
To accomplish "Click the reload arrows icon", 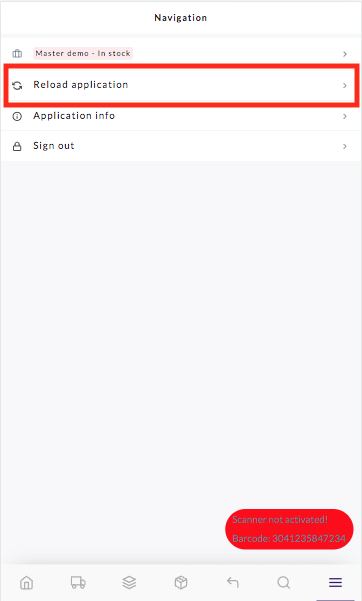I will [x=17, y=85].
